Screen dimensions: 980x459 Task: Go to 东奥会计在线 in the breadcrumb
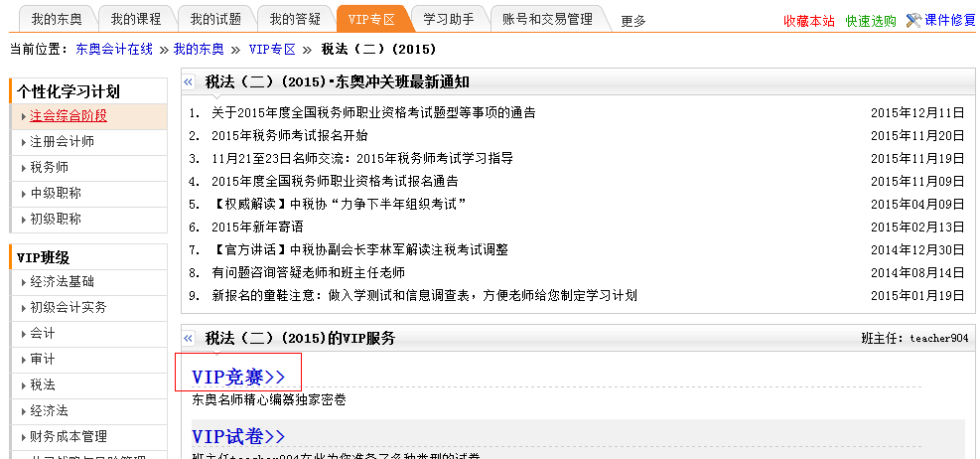[x=115, y=49]
